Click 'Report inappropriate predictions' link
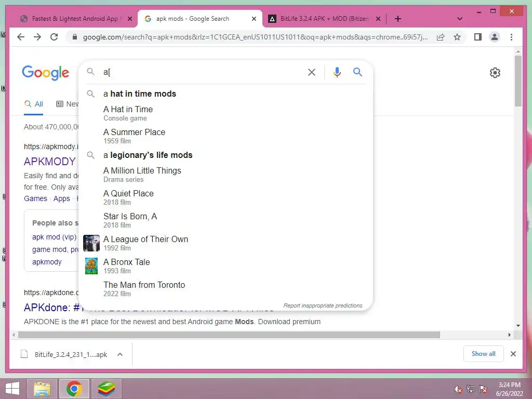Image resolution: width=532 pixels, height=399 pixels. click(323, 305)
